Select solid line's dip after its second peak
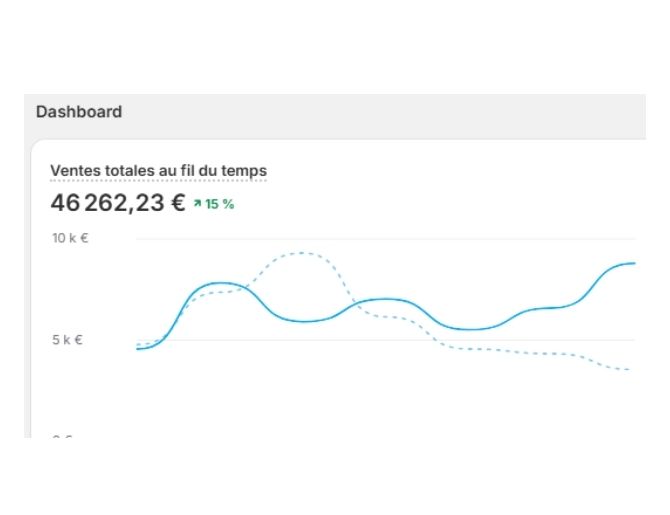The height and width of the screenshot is (515, 670). (471, 330)
